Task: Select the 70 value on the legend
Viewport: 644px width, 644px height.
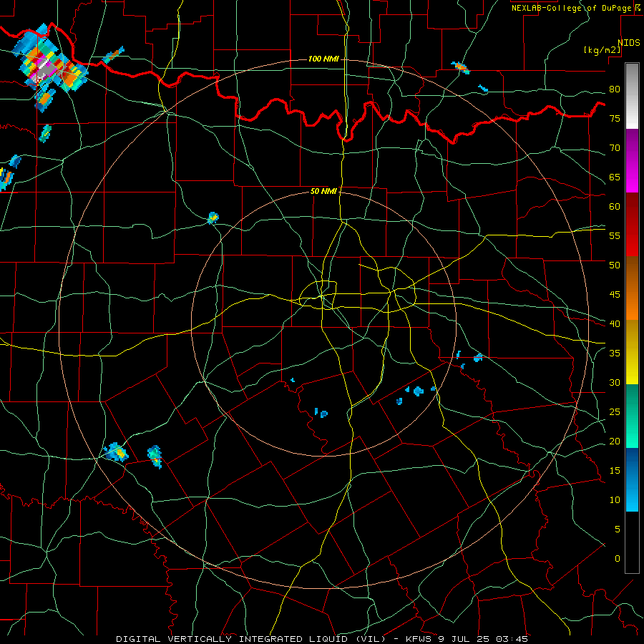Action: click(615, 148)
